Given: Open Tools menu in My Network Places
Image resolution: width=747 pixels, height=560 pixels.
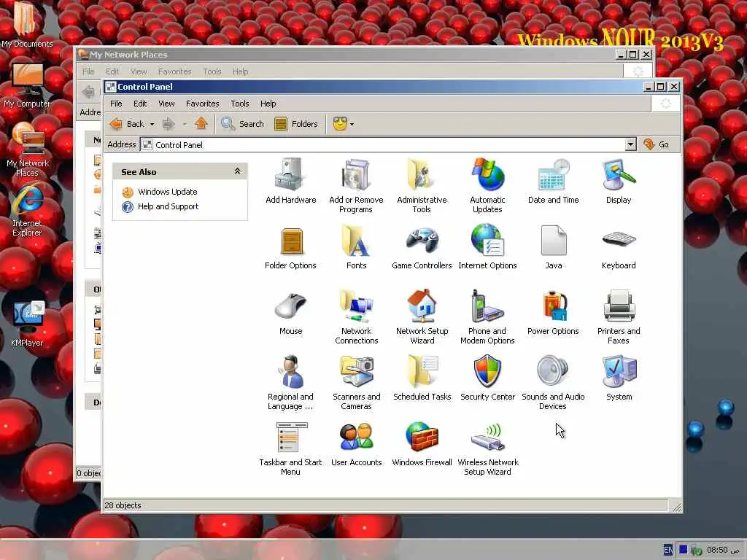Looking at the screenshot, I should (212, 71).
